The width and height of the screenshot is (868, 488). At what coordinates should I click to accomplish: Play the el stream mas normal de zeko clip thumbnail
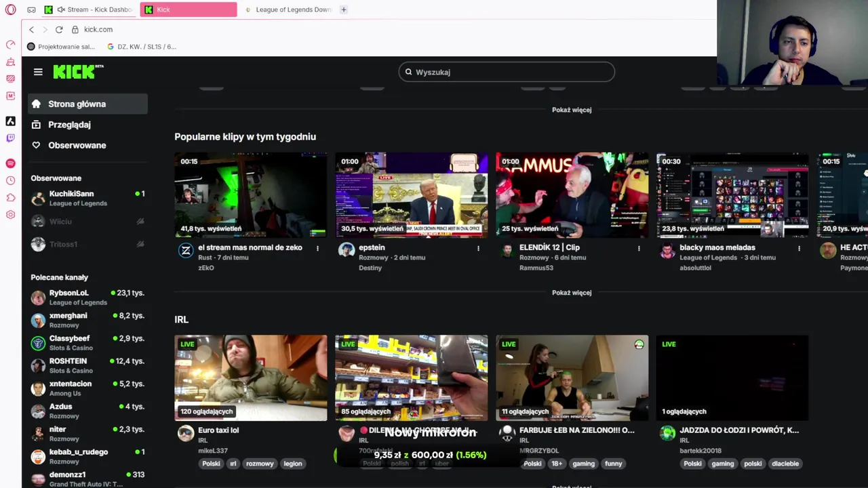click(x=251, y=195)
